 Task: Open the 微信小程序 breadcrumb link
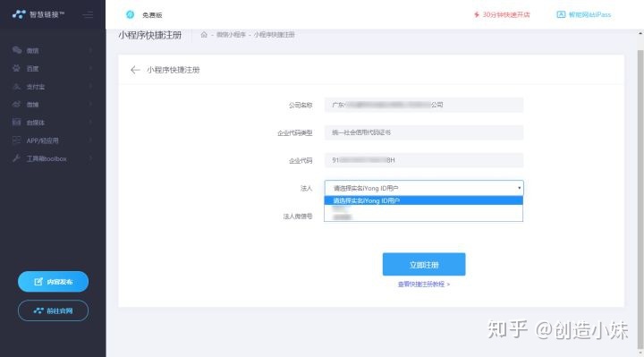[231, 35]
